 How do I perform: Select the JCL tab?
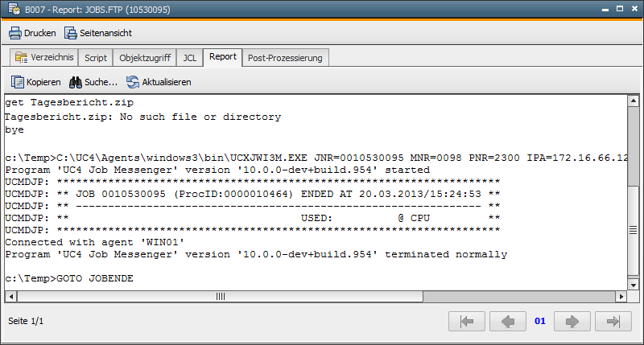point(190,58)
